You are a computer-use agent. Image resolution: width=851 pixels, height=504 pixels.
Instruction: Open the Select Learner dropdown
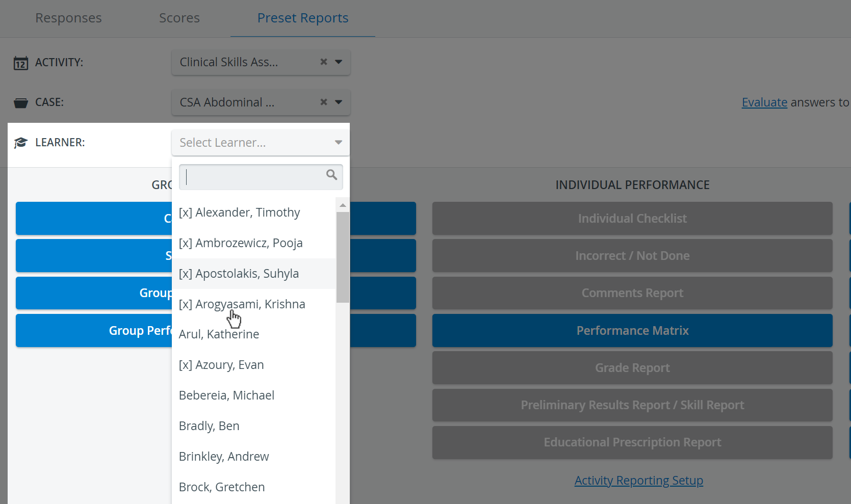tap(261, 143)
